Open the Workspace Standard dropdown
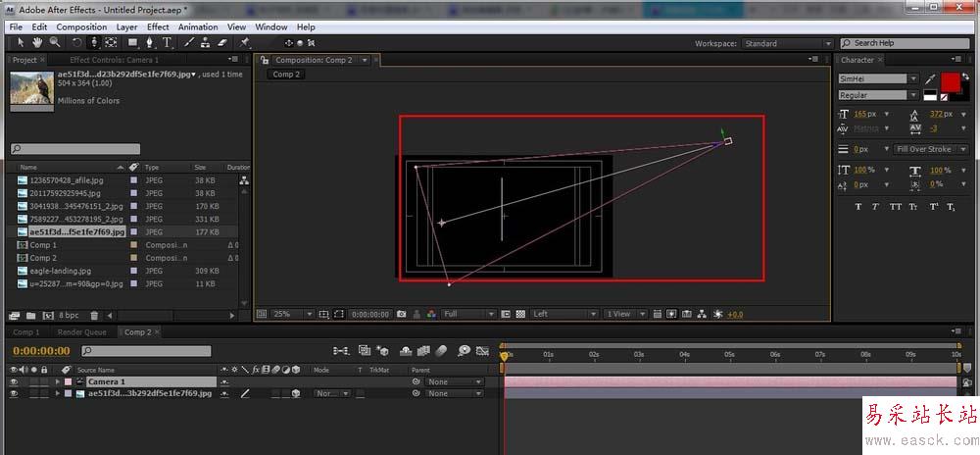The image size is (980, 455). point(788,43)
